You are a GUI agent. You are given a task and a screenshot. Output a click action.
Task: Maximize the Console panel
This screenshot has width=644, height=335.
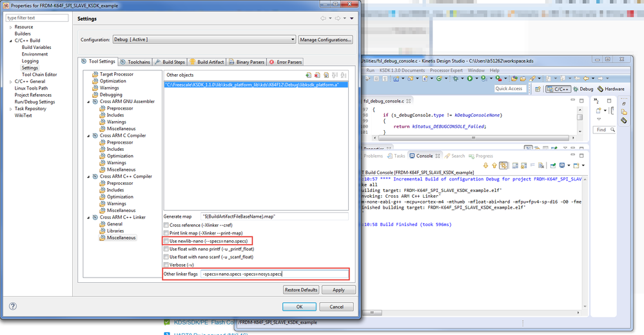point(581,156)
